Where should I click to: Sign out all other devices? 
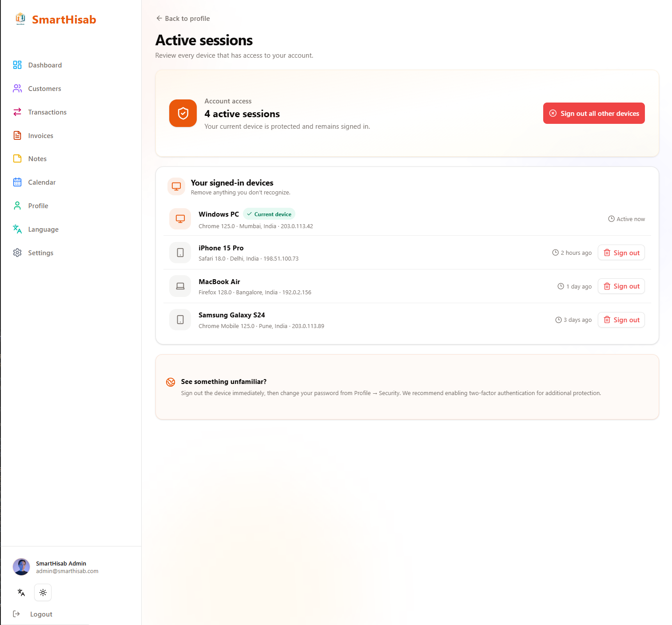[x=594, y=113]
